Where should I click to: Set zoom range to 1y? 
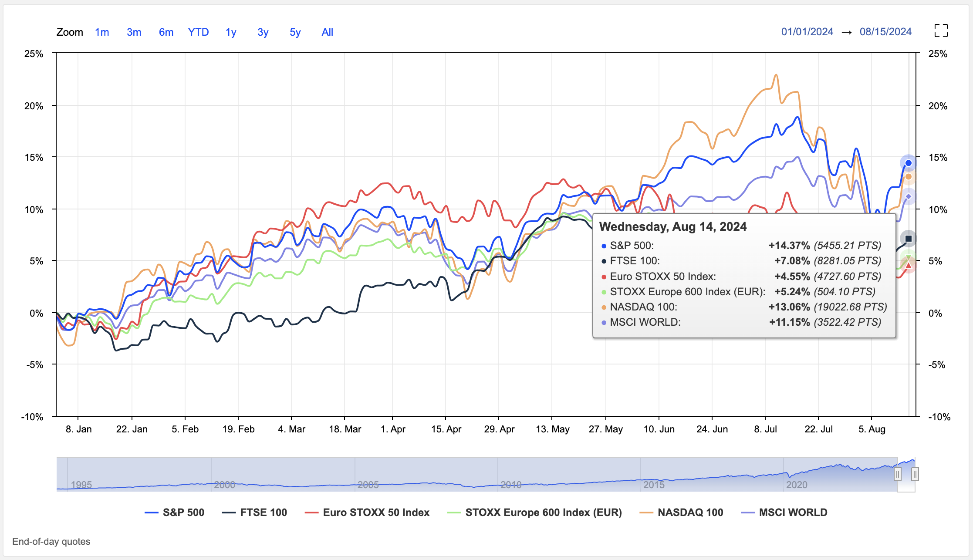point(231,32)
